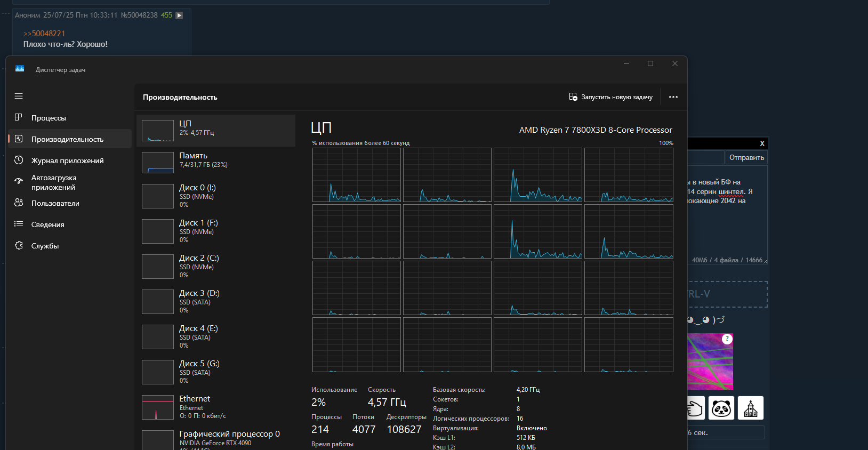This screenshot has height=450, width=868.
Task: Click inside the reply message text area
Action: click(x=727, y=214)
